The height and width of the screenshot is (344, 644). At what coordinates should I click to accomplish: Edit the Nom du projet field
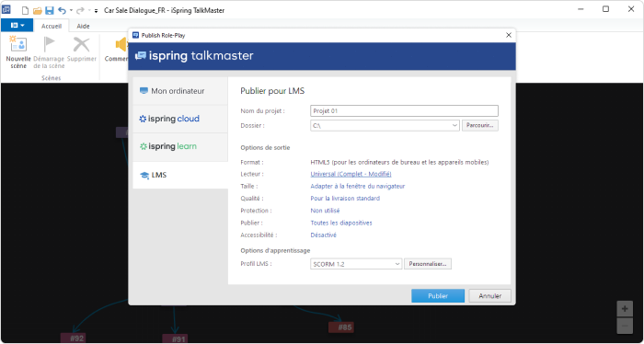(x=404, y=111)
